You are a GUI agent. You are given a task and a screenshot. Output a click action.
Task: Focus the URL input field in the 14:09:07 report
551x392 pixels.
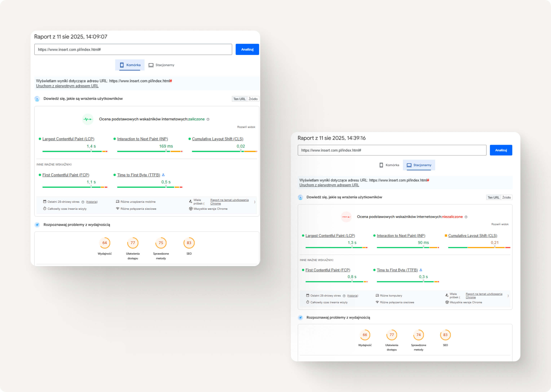click(x=133, y=49)
